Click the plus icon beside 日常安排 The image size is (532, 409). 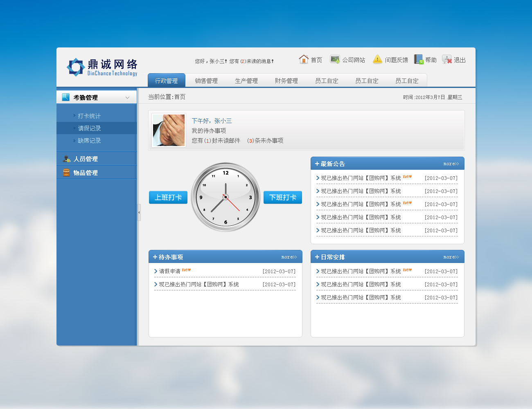tap(317, 257)
